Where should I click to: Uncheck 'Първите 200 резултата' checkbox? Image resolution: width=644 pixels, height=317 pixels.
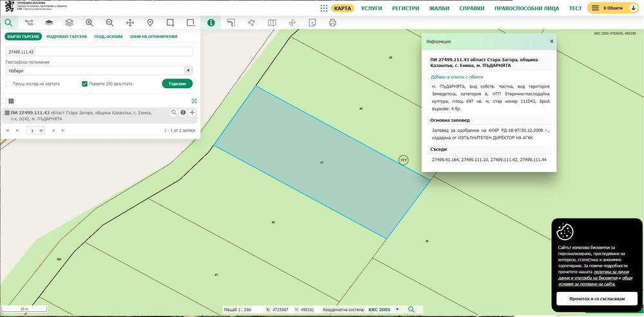[x=84, y=84]
